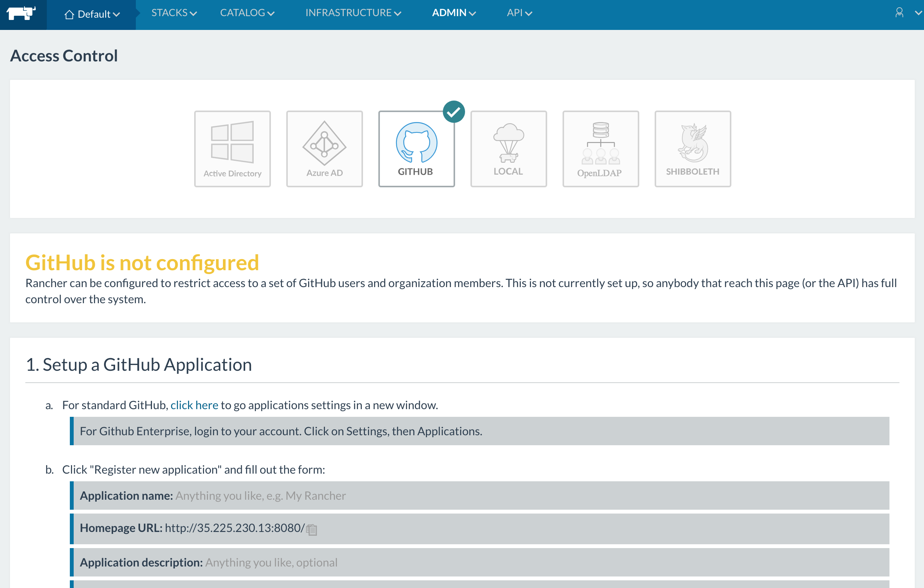The height and width of the screenshot is (588, 924).
Task: Follow the "click here" GitHub settings link
Action: click(194, 405)
